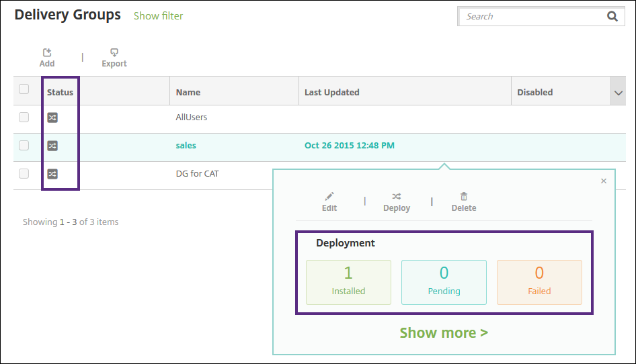Sort by the Status column header
This screenshot has height=364, width=636.
point(60,93)
